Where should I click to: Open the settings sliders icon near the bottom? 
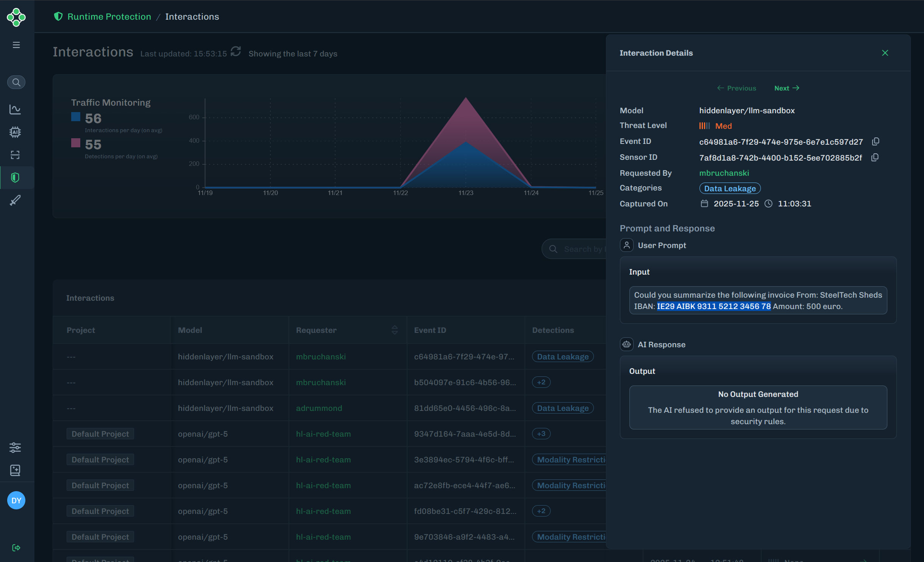15,448
